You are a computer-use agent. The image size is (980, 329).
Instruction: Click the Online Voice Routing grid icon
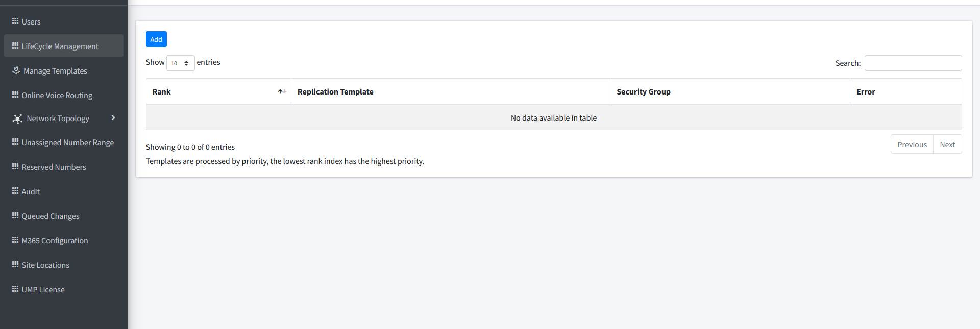[x=15, y=95]
